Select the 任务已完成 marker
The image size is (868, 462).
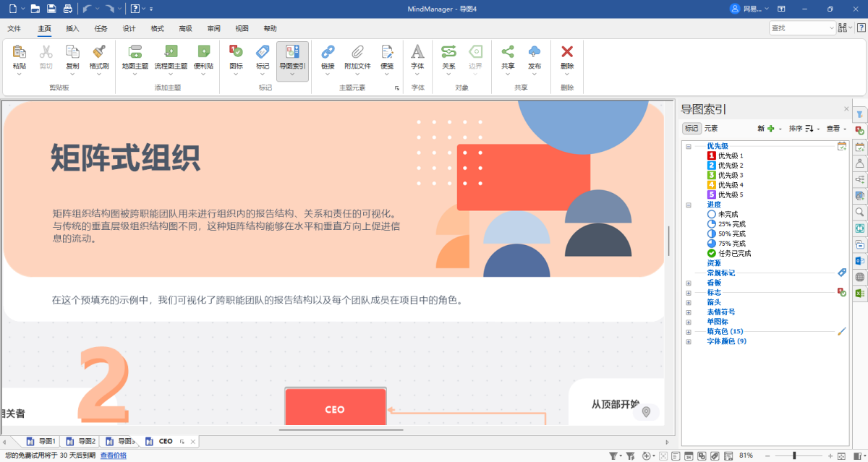729,253
